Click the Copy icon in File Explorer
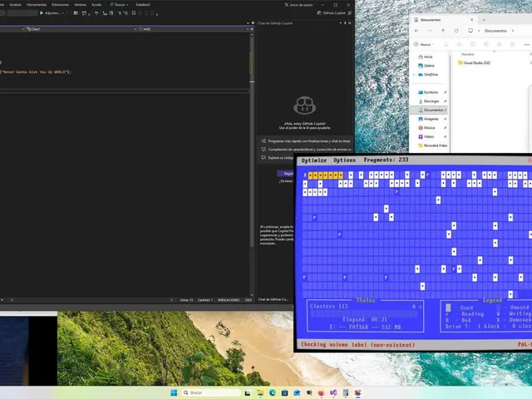 tap(460, 44)
